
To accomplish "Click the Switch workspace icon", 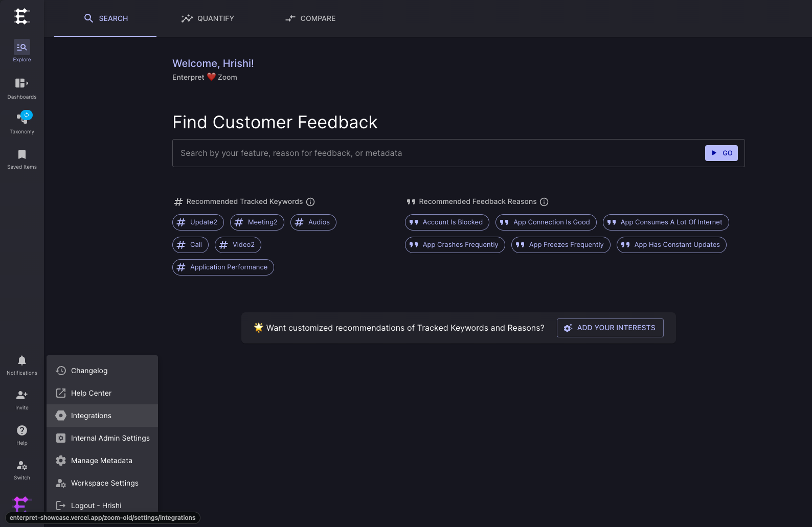I will pyautogui.click(x=22, y=465).
